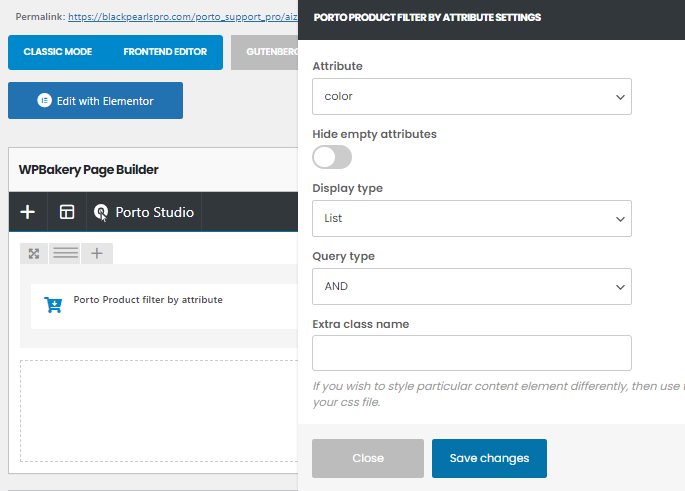Image resolution: width=685 pixels, height=491 pixels.
Task: Open the blackpearlspro permalink
Action: point(183,17)
